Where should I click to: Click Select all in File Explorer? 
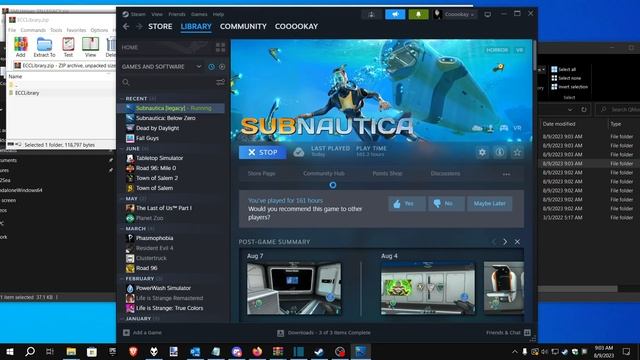point(563,69)
